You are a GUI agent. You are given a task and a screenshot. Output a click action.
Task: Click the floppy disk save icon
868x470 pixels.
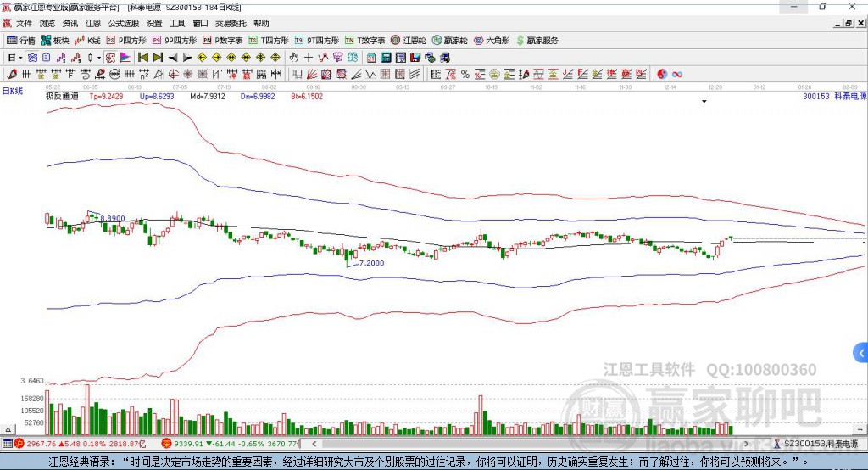tap(415, 58)
